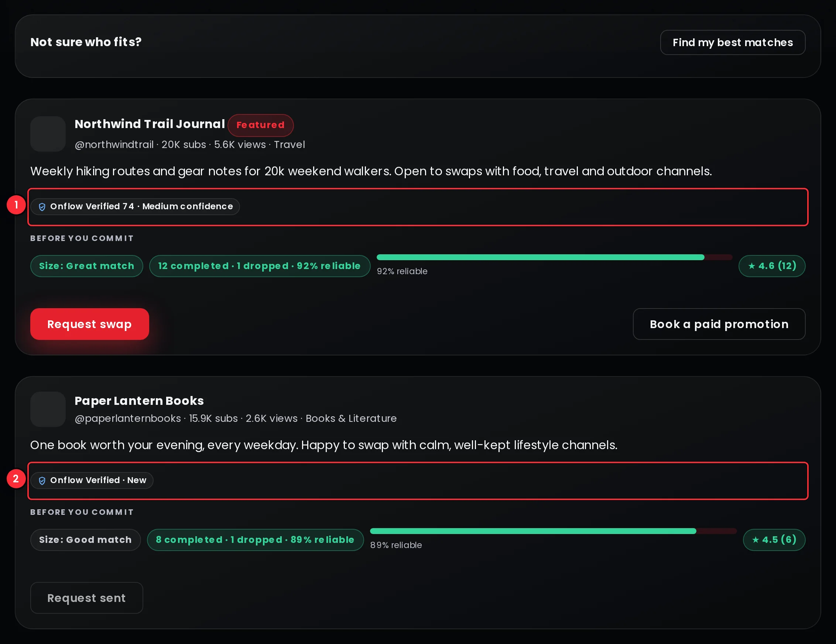Book a paid promotion with Northwind
This screenshot has height=644, width=836.
(x=719, y=324)
